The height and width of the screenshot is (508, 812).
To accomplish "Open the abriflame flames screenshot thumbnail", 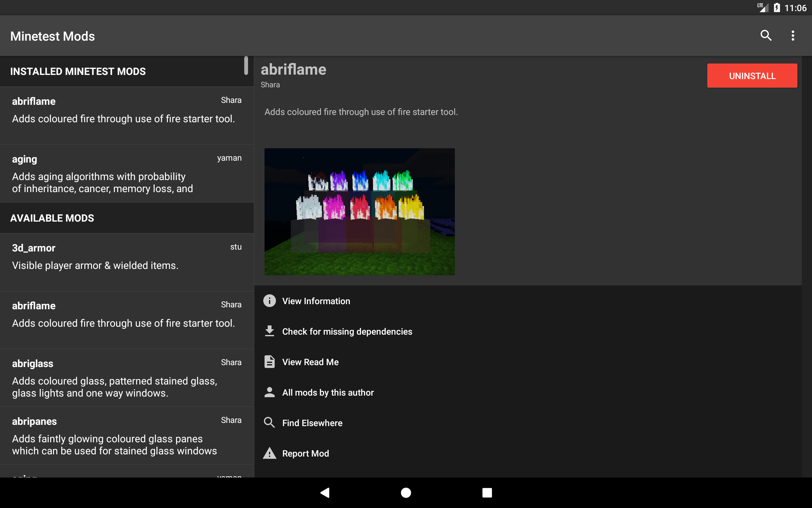I will pos(359,212).
